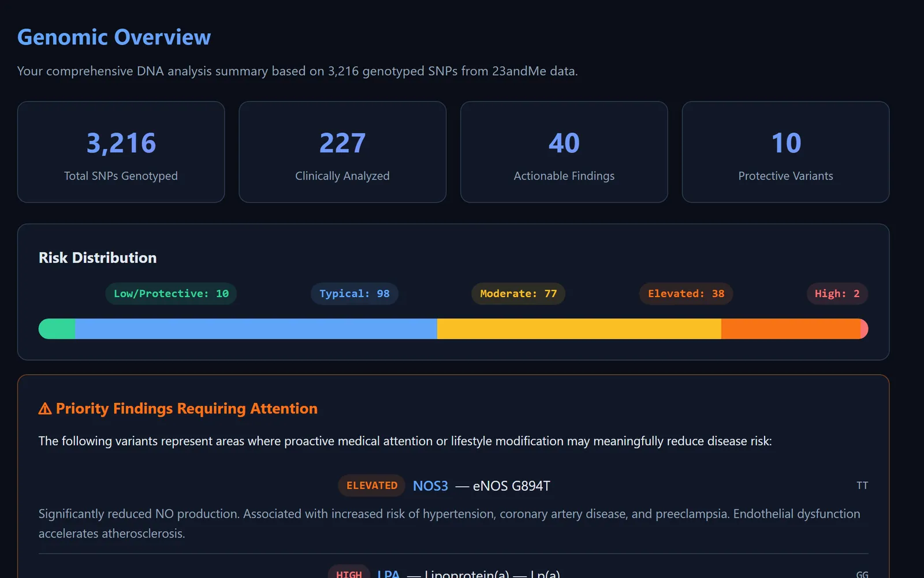Open the Actionable Findings card
Image resolution: width=924 pixels, height=578 pixels.
pyautogui.click(x=564, y=152)
